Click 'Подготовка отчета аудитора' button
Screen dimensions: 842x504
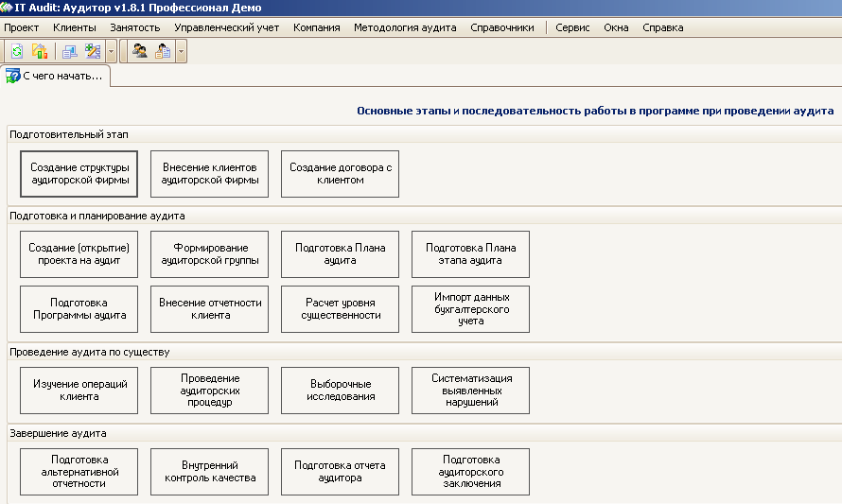coord(340,472)
